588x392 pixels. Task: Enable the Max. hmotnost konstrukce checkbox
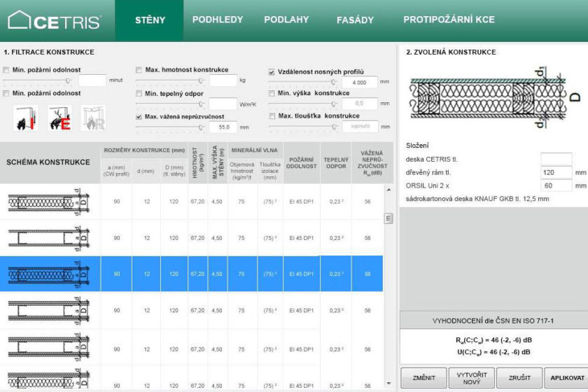tap(139, 70)
